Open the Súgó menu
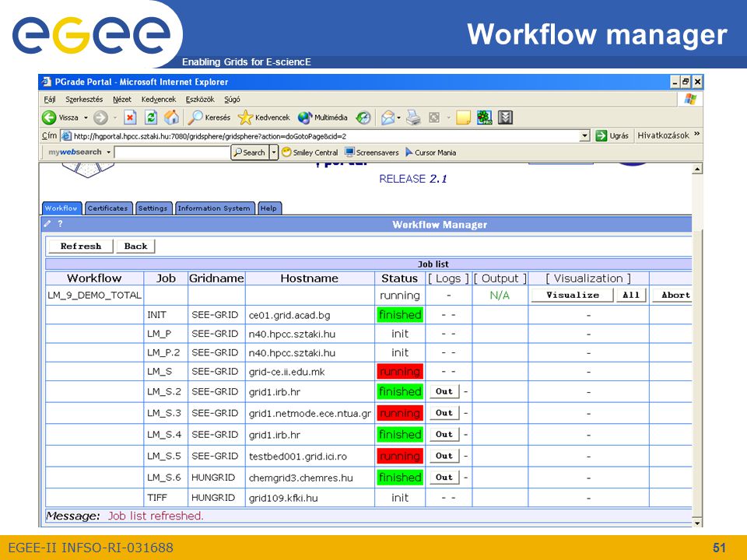 coord(232,100)
